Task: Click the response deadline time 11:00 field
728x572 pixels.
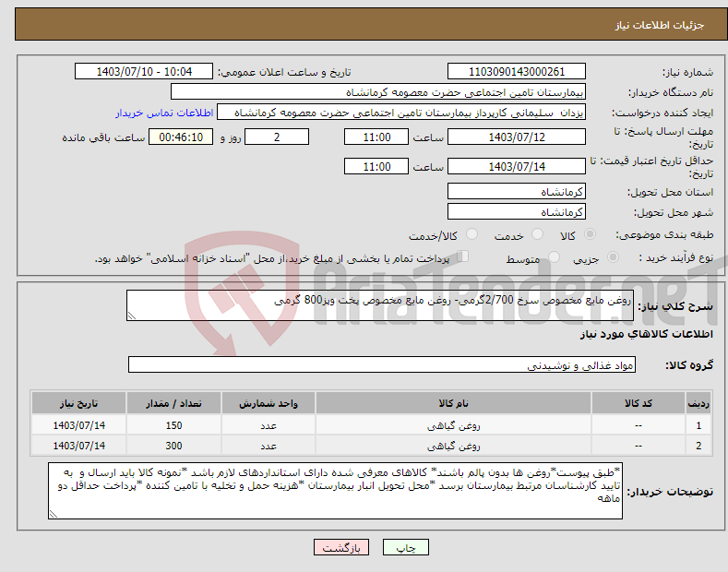Action: tap(376, 137)
